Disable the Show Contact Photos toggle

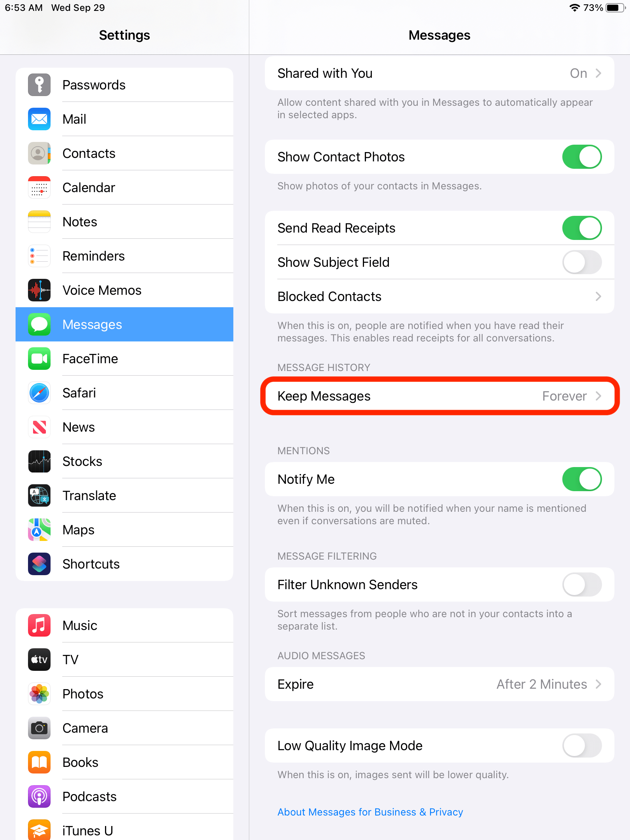582,157
